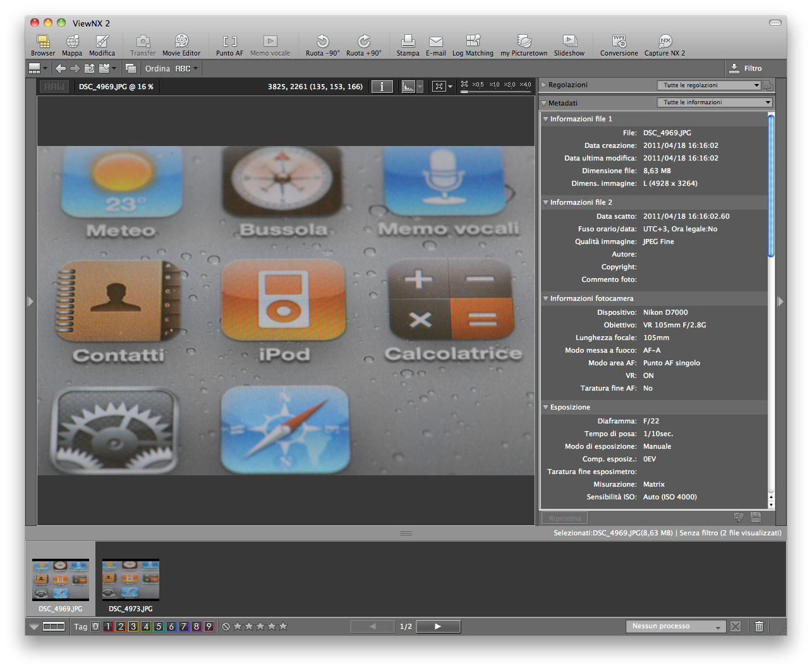Click the Filtro download icon
The image size is (812, 670).
(734, 68)
